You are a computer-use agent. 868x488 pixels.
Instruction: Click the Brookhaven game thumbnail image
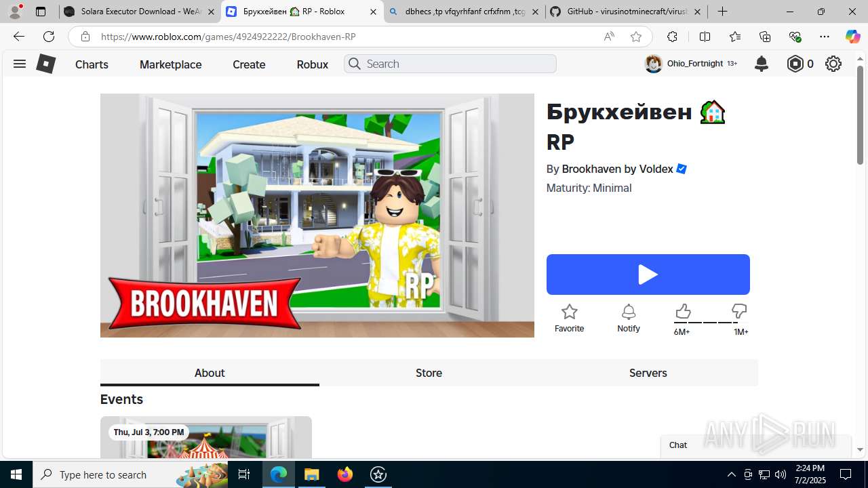point(317,216)
